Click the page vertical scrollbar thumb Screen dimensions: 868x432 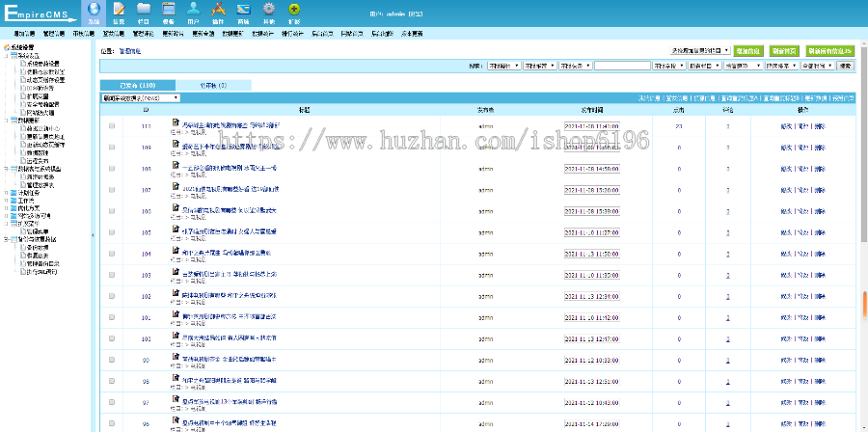(x=864, y=147)
